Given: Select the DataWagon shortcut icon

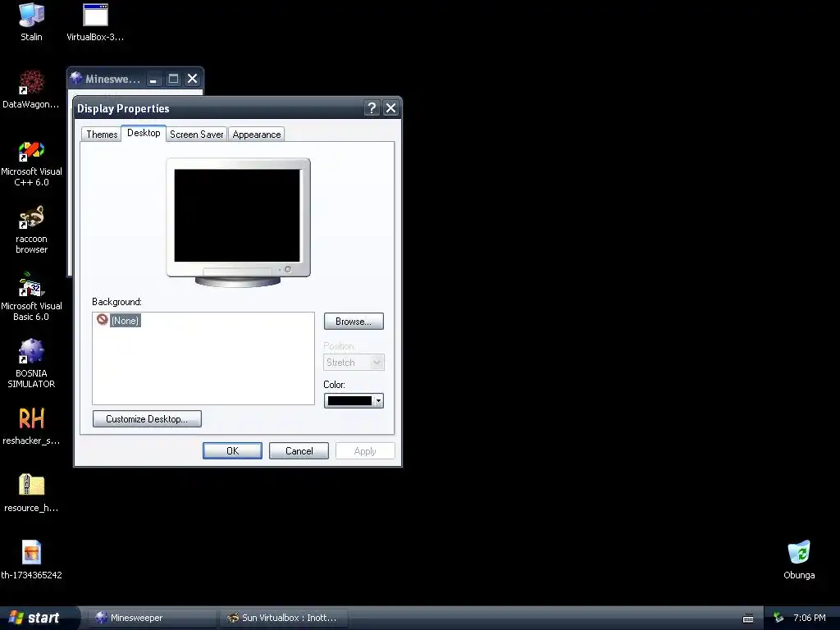Looking at the screenshot, I should tap(31, 83).
